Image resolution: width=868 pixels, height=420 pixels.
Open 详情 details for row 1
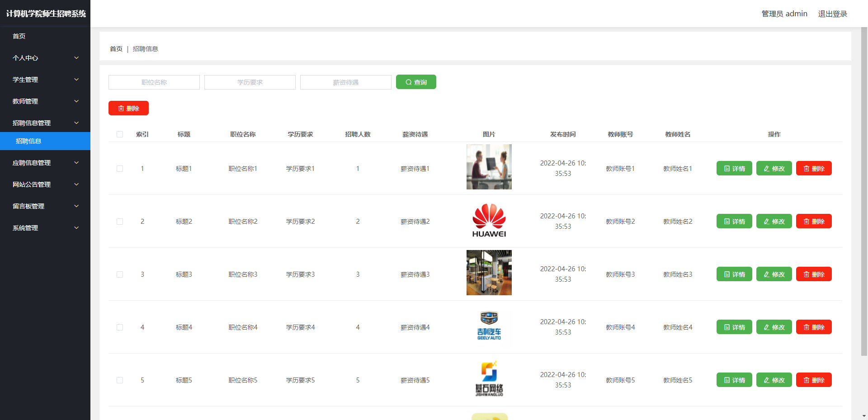734,168
